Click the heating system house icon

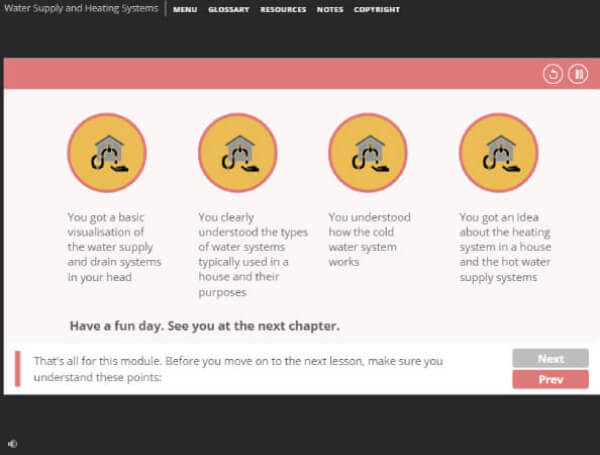point(498,153)
